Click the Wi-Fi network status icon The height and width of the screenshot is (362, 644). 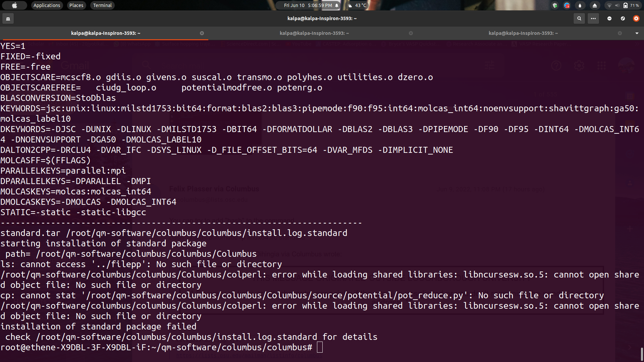(609, 5)
